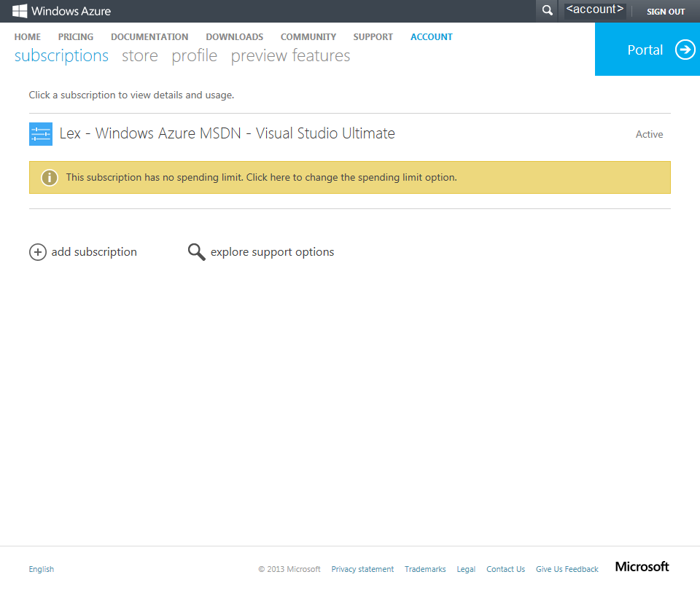Open the HOME menu item
This screenshot has height=596, width=700.
tap(27, 36)
